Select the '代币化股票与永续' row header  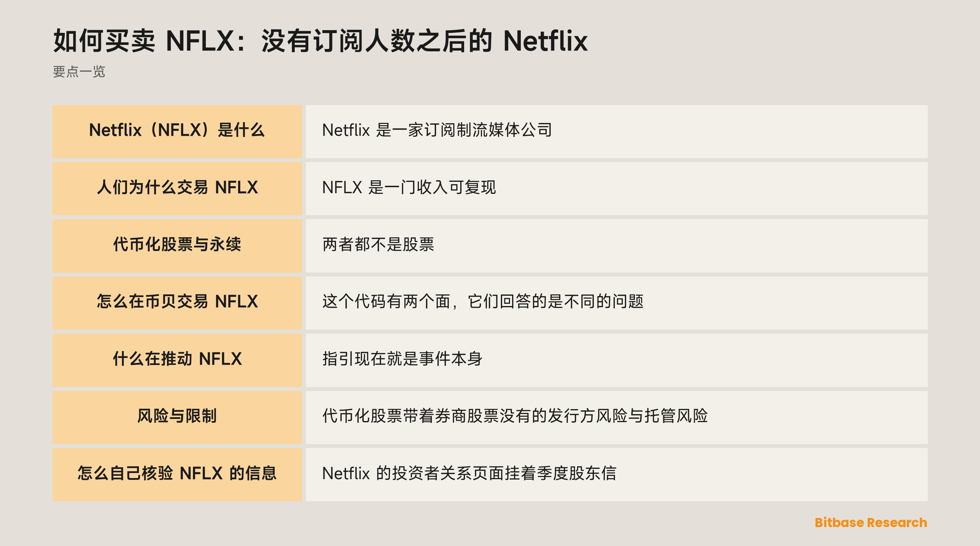[x=177, y=246]
